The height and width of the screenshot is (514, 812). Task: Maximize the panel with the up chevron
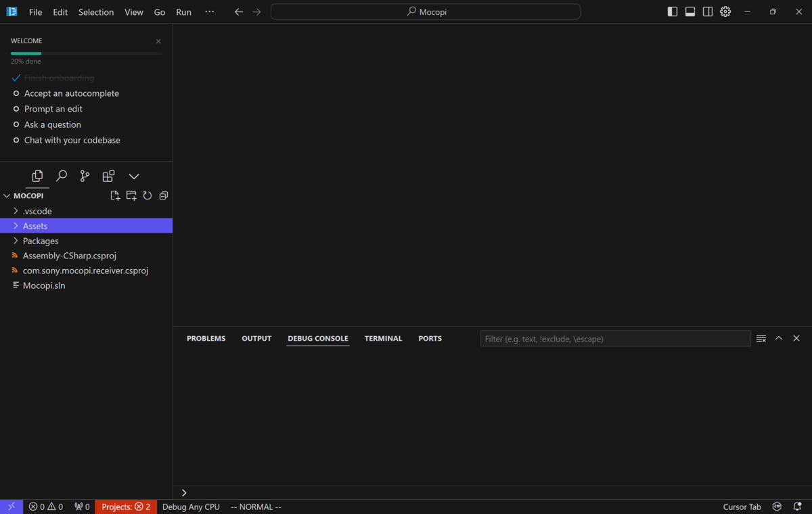tap(779, 338)
